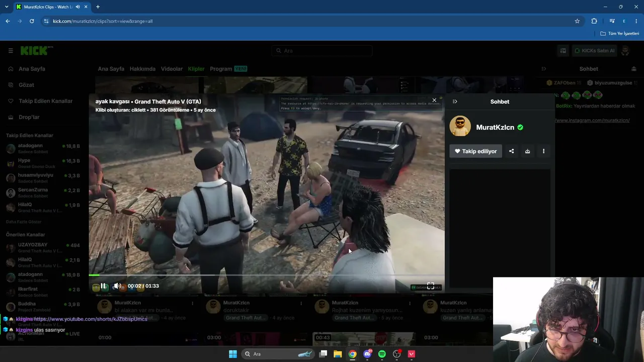Go back in the browser
This screenshot has width=644, height=362.
8,21
